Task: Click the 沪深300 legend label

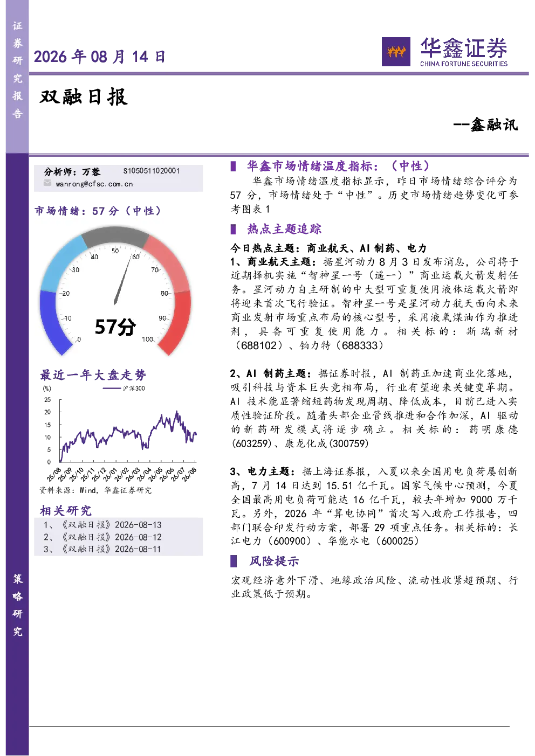Action: click(134, 388)
